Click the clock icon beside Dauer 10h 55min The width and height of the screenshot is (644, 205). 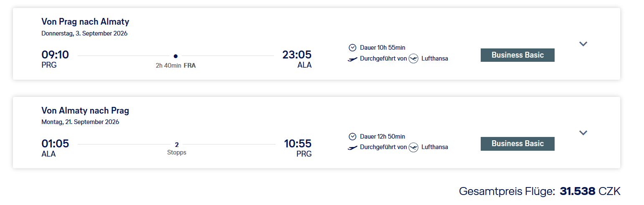pos(352,48)
